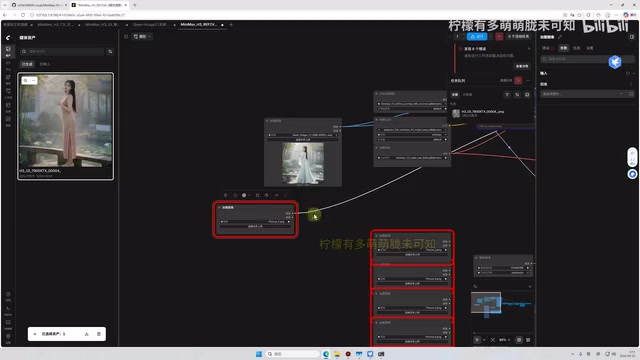Click the sort icon beside the assets search field

click(x=110, y=51)
